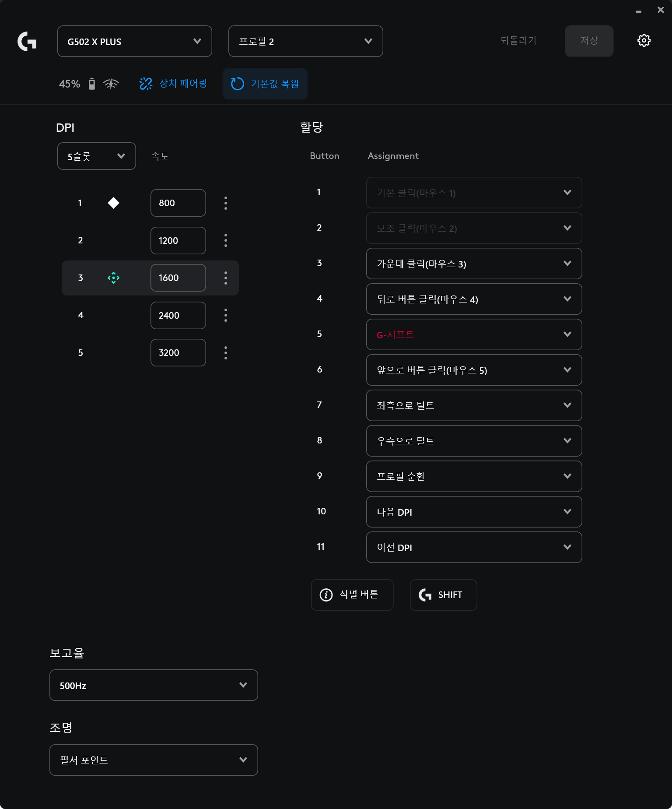Click the battery status icon
Screen dimensions: 672x809
92,84
